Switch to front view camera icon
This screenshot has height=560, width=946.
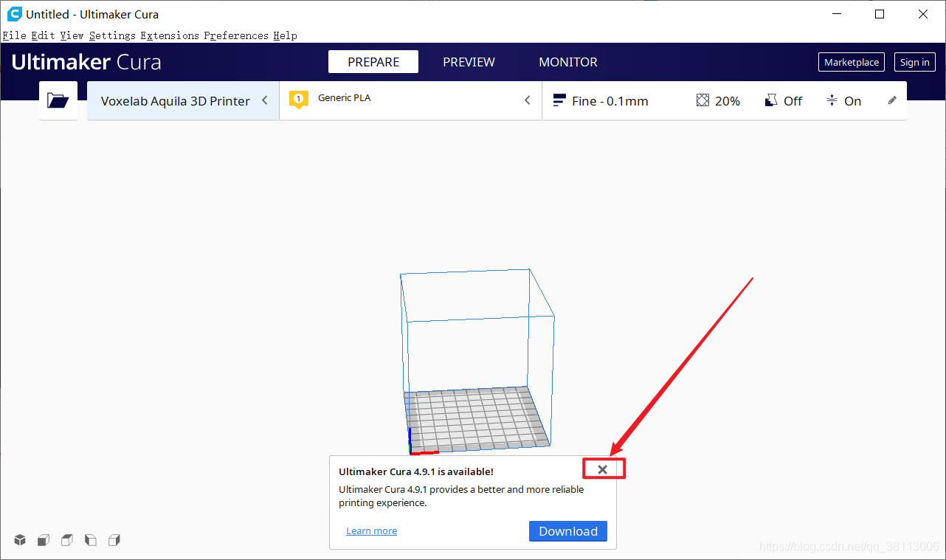[x=44, y=540]
